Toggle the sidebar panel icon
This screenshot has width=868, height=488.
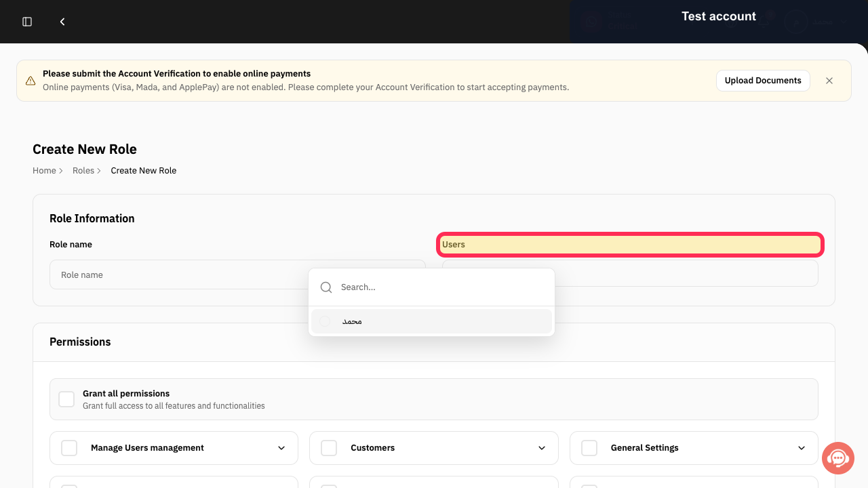click(27, 22)
